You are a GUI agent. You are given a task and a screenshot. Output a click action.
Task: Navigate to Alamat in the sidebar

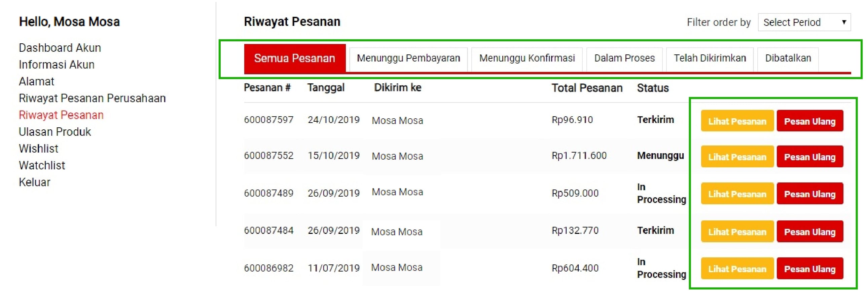[36, 81]
